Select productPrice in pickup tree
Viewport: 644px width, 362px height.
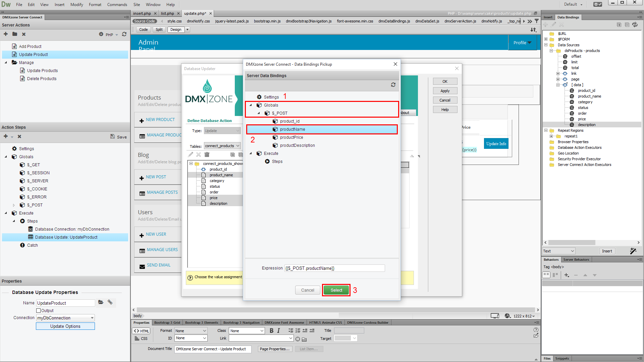pos(291,137)
